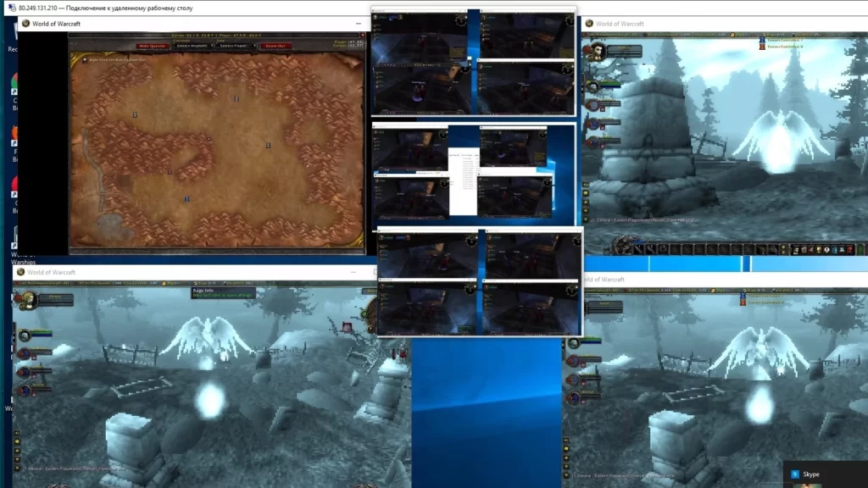This screenshot has height=488, width=868.
Task: Open the achievements shield icon in top-right window
Action: click(820, 250)
